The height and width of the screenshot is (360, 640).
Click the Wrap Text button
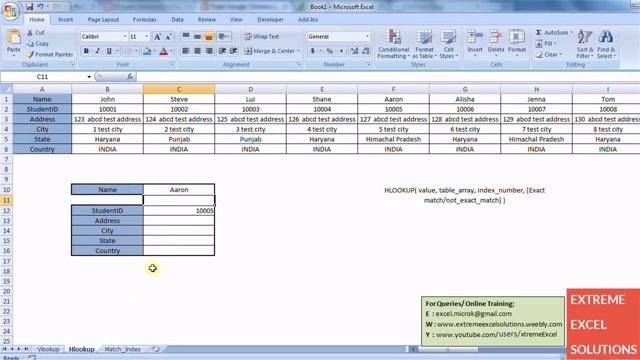pyautogui.click(x=262, y=37)
